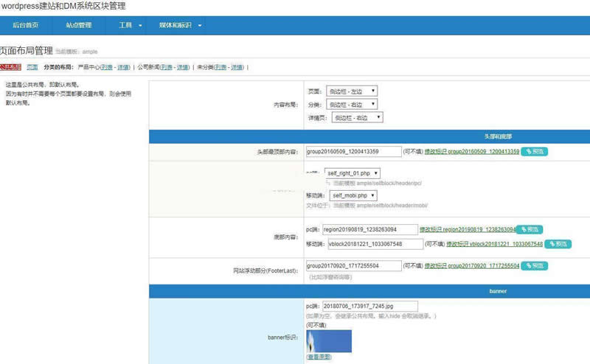This screenshot has width=590, height=364.
Task: Click the banner thumbnail image
Action: (329, 341)
